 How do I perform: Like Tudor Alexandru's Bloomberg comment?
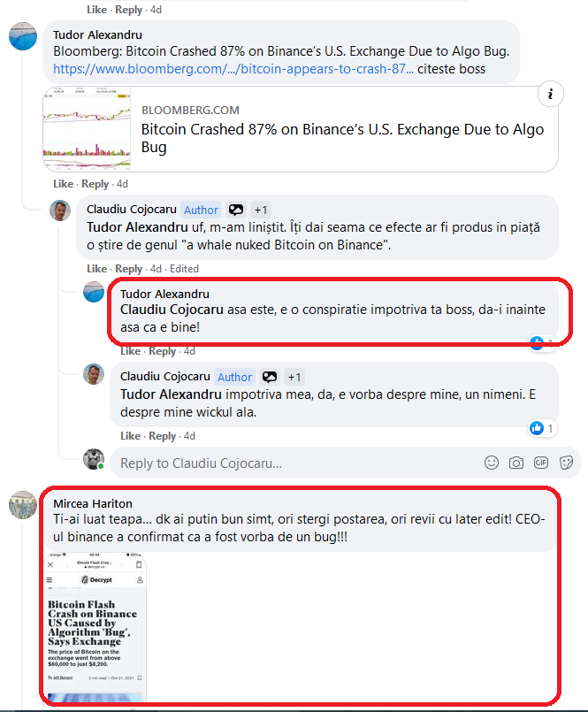click(63, 184)
